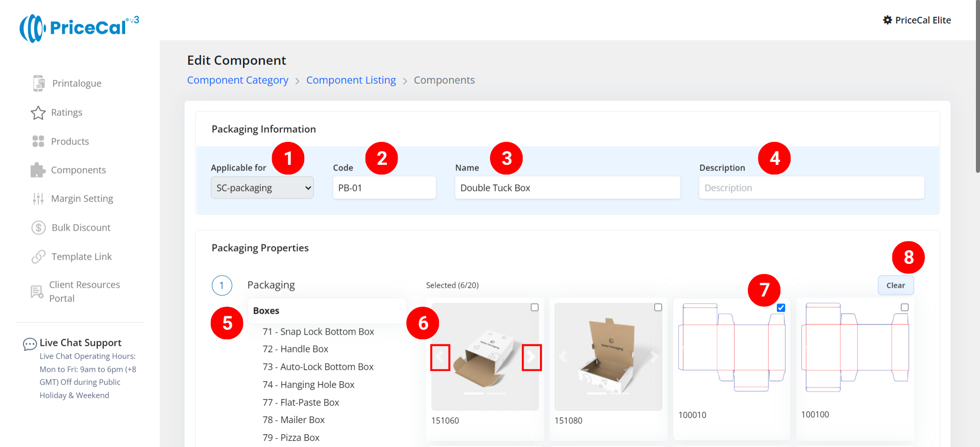Screen dimensions: 980x447
Task: Open the Applicable for dropdown
Action: 262,188
